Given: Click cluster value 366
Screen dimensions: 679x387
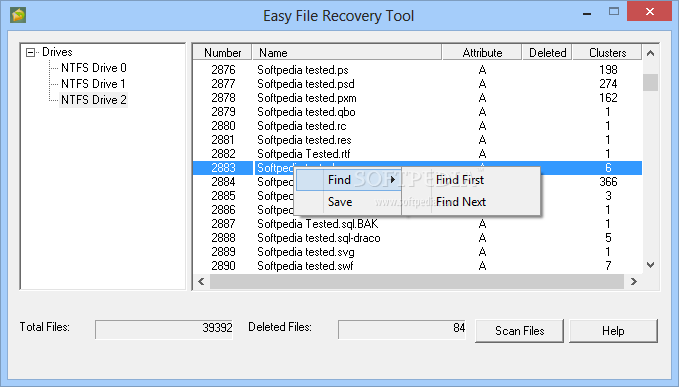Looking at the screenshot, I should 608,182.
